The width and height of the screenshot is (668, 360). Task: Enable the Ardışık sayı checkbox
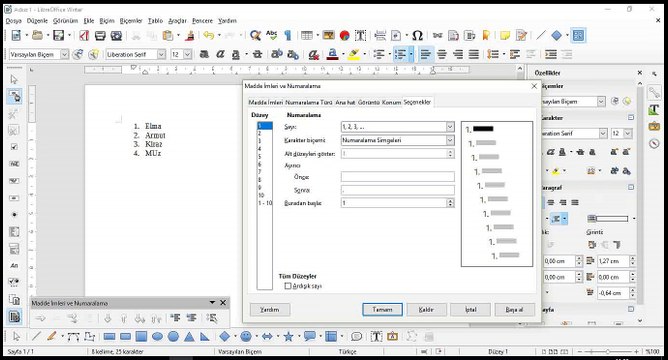pos(288,286)
